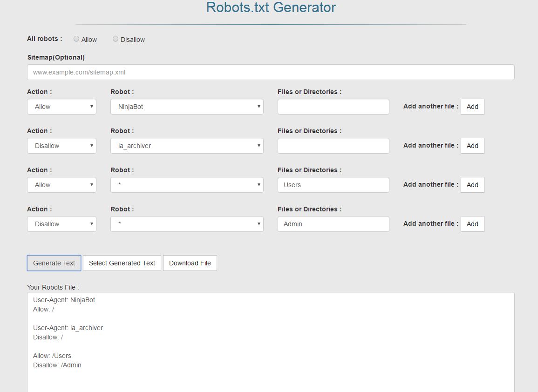Open the Action dropdown beside Users row

(61, 185)
